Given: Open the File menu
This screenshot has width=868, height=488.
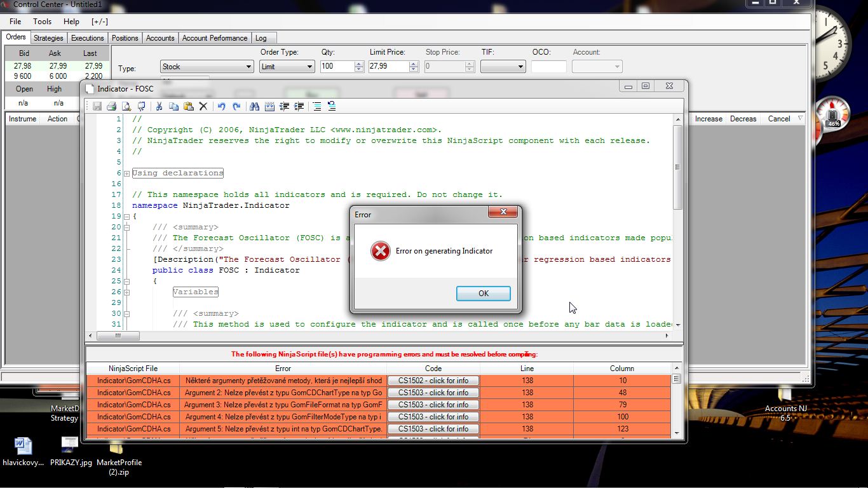Looking at the screenshot, I should pyautogui.click(x=15, y=22).
